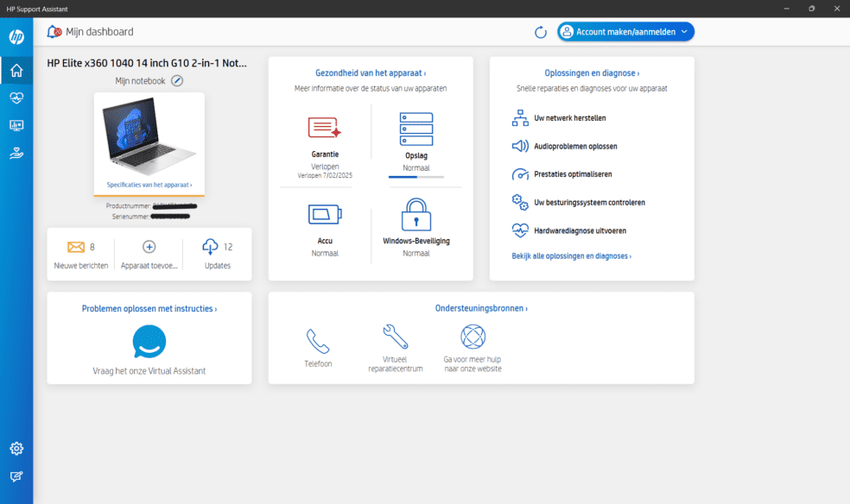Click the hardware diagnosis heartbeat icon
Image resolution: width=850 pixels, height=504 pixels.
(x=520, y=230)
